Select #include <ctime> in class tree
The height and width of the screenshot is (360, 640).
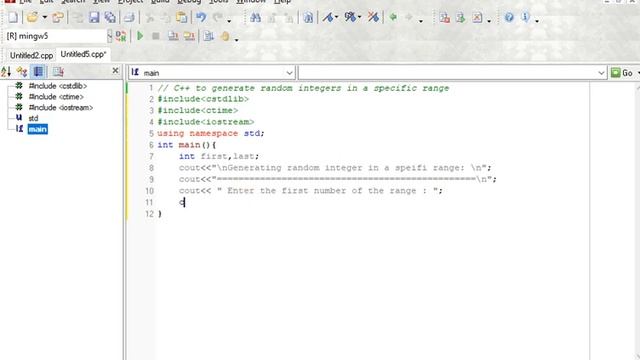[56, 97]
